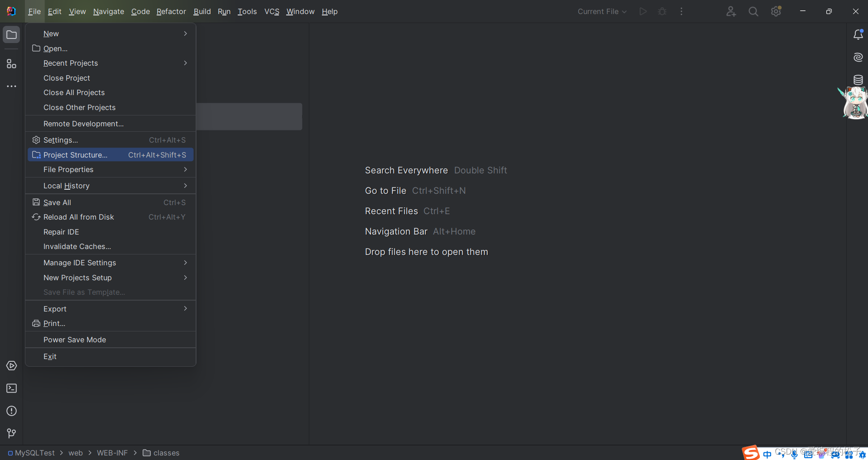Viewport: 868px width, 460px height.
Task: Open the Project tool window folder icon
Action: point(11,35)
